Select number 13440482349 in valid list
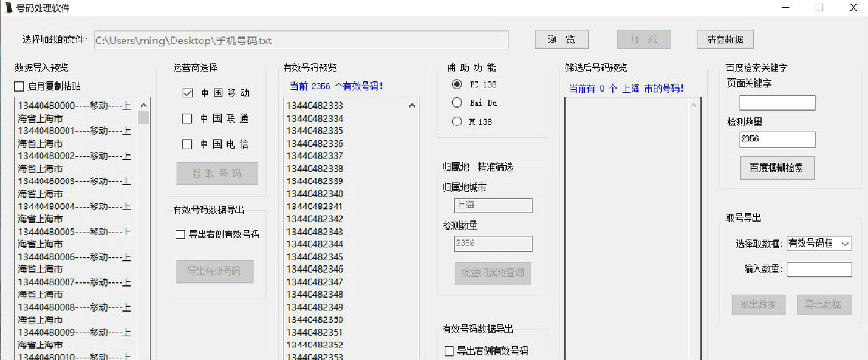Image resolution: width=868 pixels, height=360 pixels. [315, 307]
